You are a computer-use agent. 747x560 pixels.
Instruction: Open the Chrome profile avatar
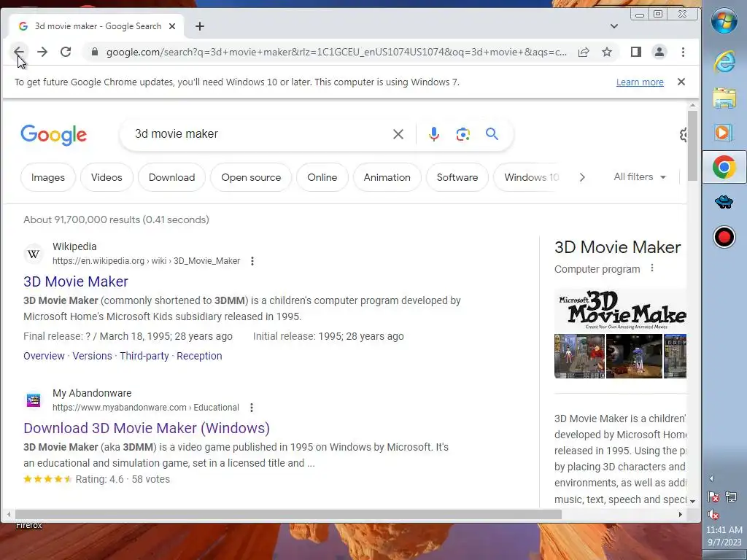pyautogui.click(x=659, y=52)
